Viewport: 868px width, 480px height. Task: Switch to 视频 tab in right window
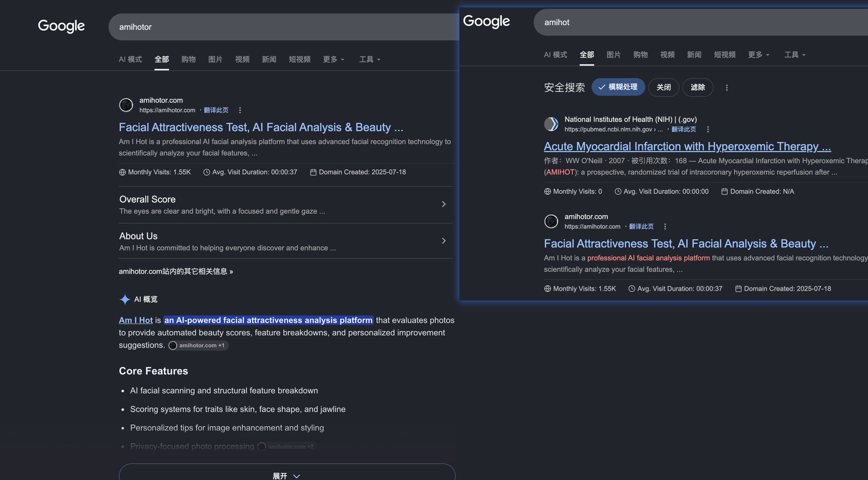[x=668, y=55]
